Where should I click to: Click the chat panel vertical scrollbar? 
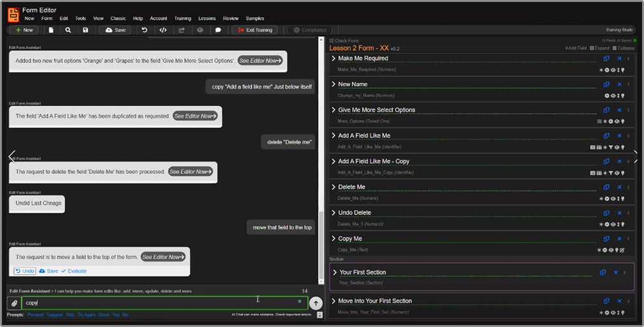pos(321,160)
